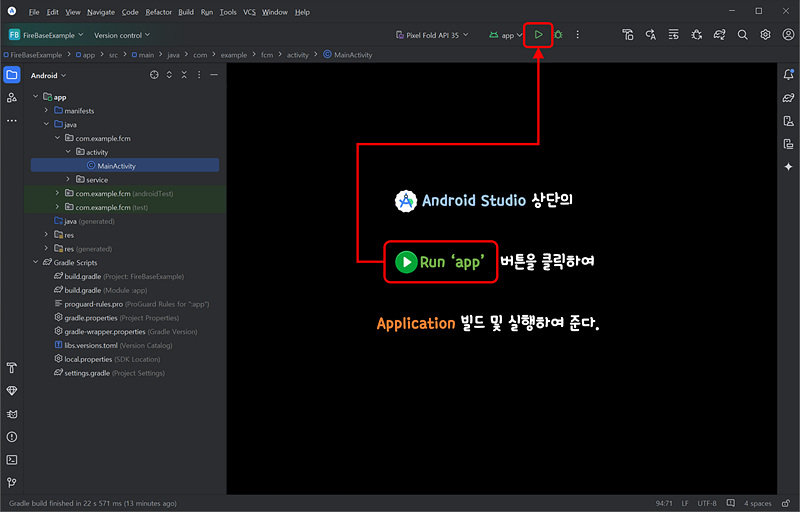The image size is (800, 512).
Task: Open the Navigate menu
Action: pos(101,12)
